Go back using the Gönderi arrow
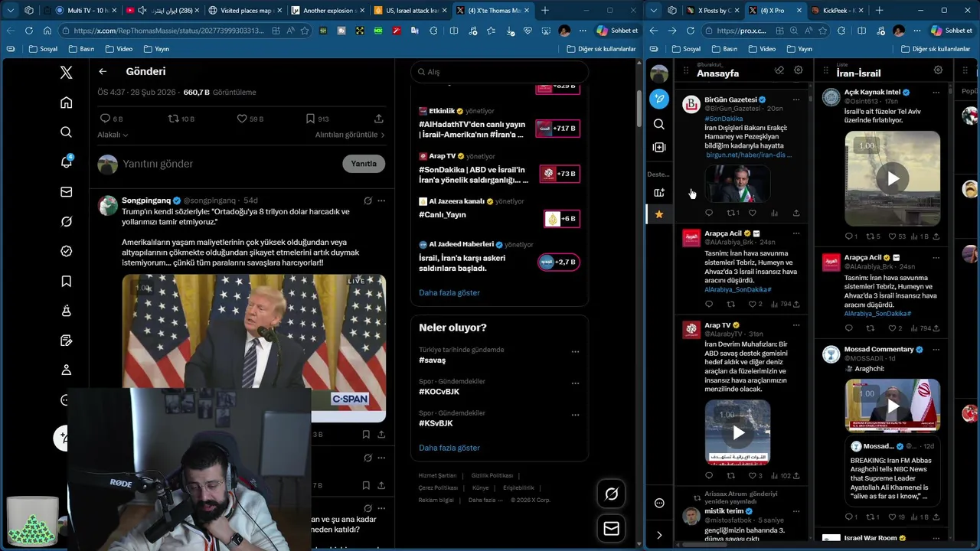The image size is (980, 551). tap(103, 71)
